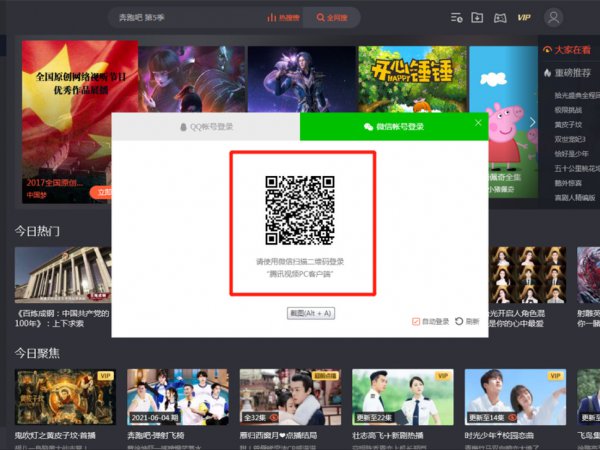
Task: Open the 大家在看 sidebar tab
Action: tap(568, 50)
